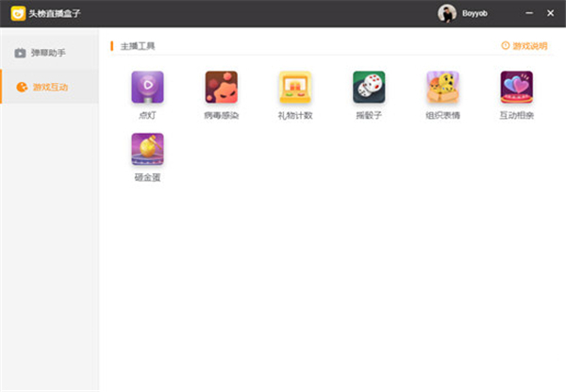Click the 砸金蛋 text label
This screenshot has height=392, width=566.
[x=146, y=177]
